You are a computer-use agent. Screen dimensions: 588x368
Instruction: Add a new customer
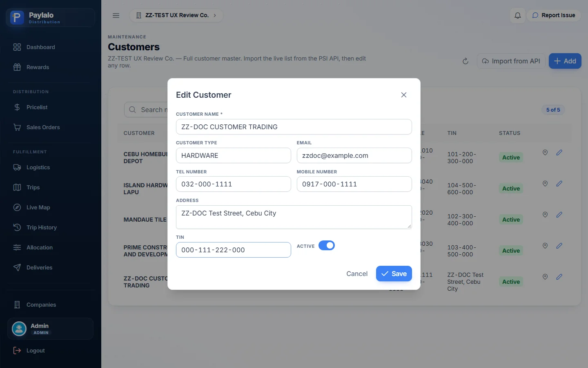click(x=565, y=61)
